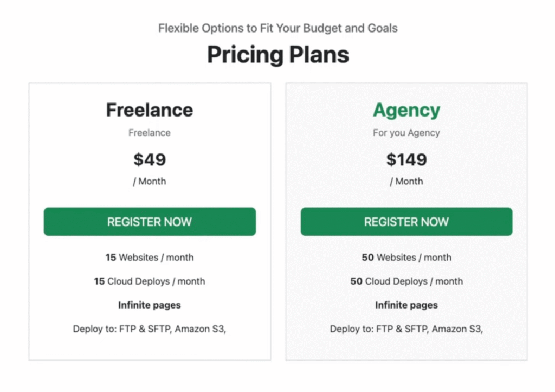555x392 pixels.
Task: Click the 15 Cloud Deploys / month line
Action: tap(150, 281)
